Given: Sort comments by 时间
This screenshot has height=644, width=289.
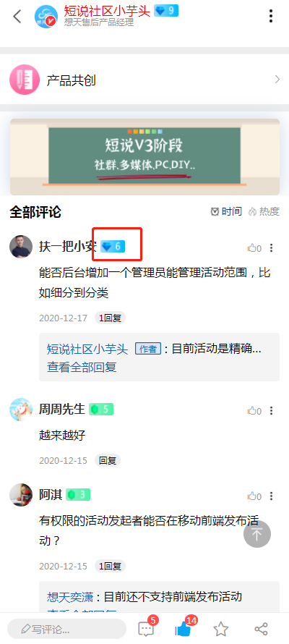Looking at the screenshot, I should pos(226,211).
